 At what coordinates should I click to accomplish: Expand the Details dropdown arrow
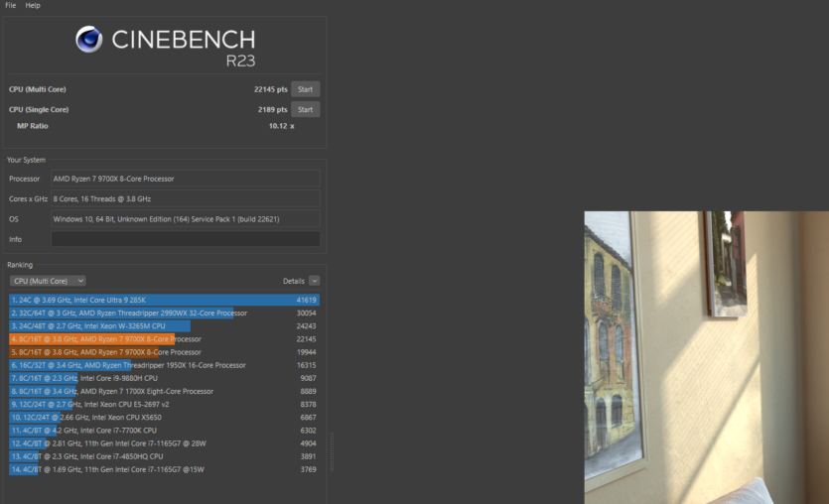[x=314, y=281]
